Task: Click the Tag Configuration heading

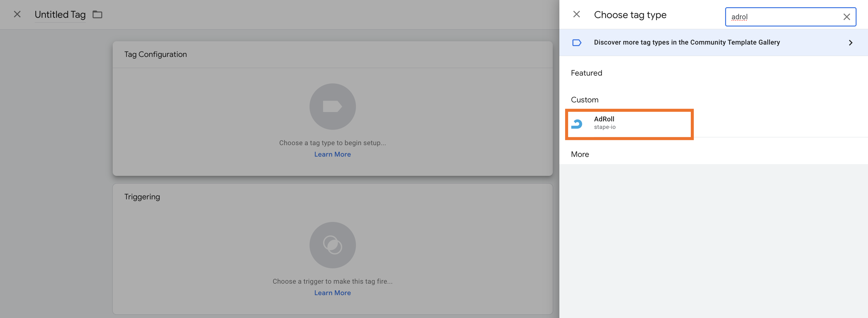Action: pyautogui.click(x=155, y=55)
